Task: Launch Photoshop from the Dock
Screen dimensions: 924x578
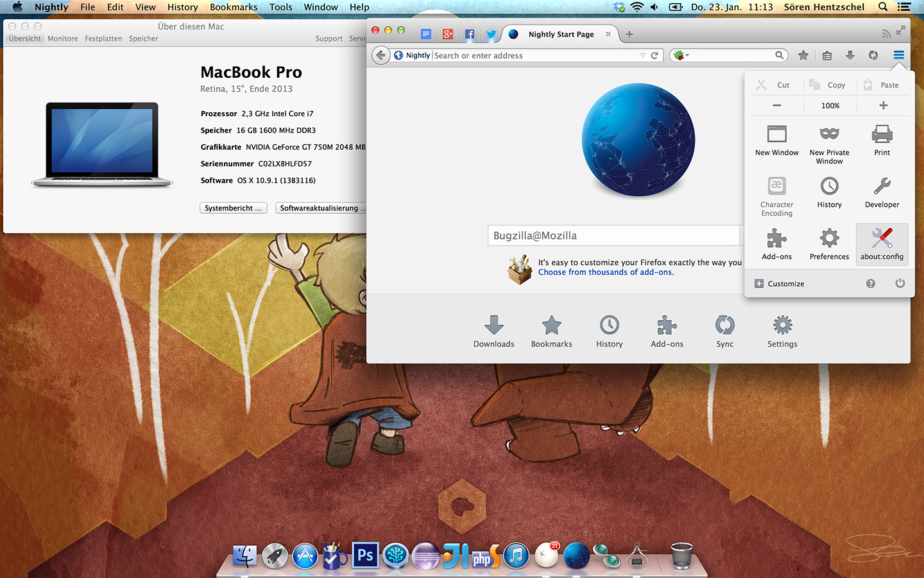Action: [365, 555]
